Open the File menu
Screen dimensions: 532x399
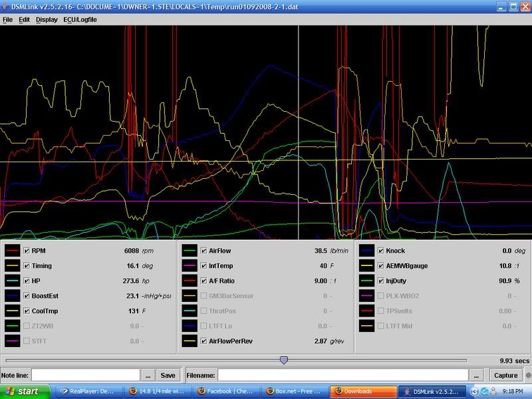7,20
